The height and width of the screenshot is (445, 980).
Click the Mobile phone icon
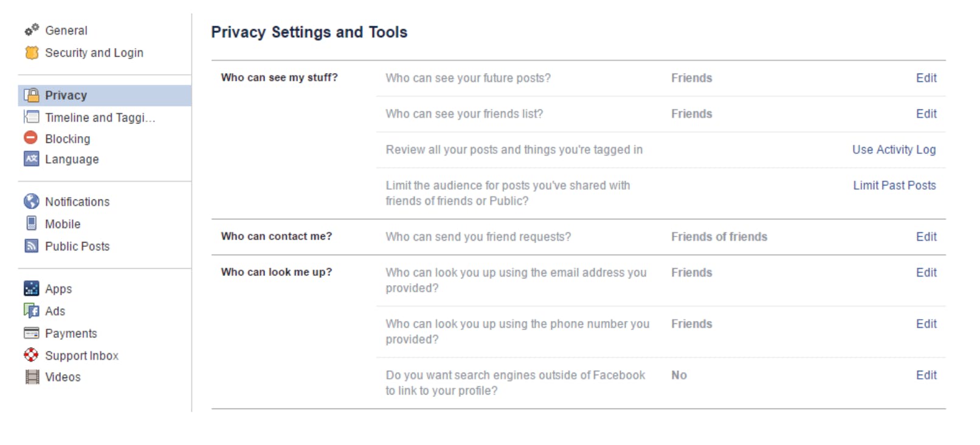tap(31, 223)
